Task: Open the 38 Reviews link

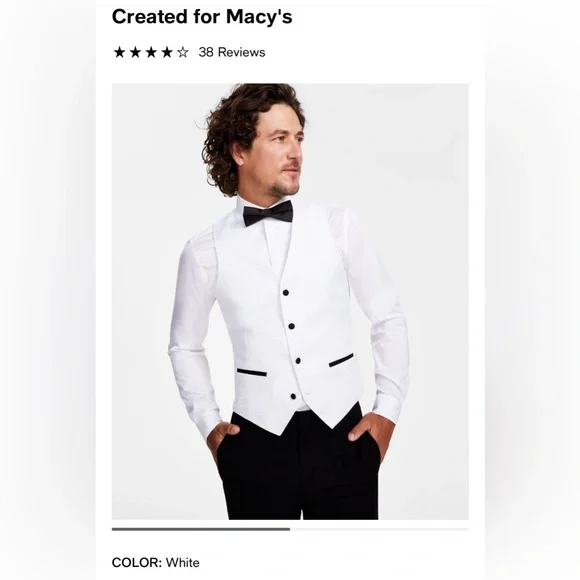Action: coord(232,52)
